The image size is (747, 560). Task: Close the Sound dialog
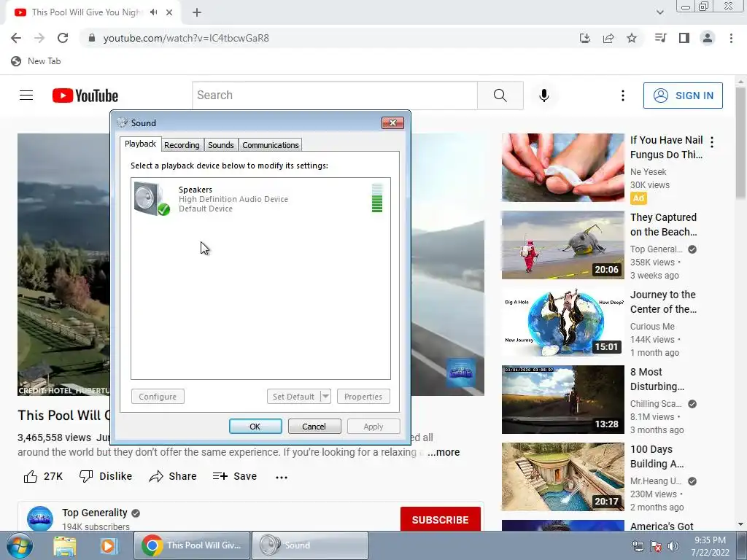point(392,122)
